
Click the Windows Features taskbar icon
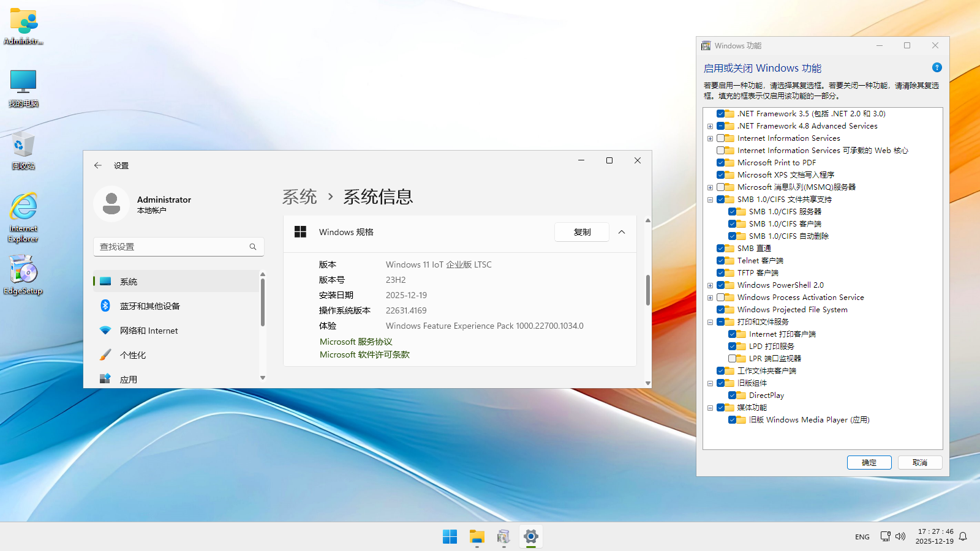(x=503, y=537)
